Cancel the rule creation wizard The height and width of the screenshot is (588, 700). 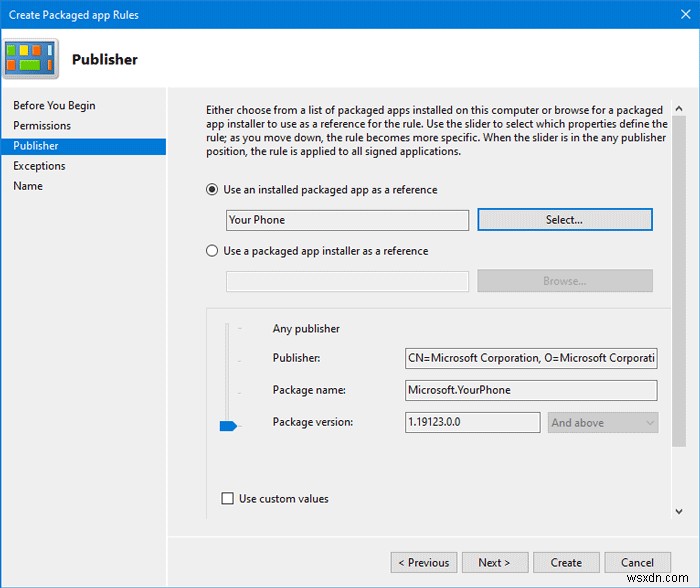pos(637,562)
